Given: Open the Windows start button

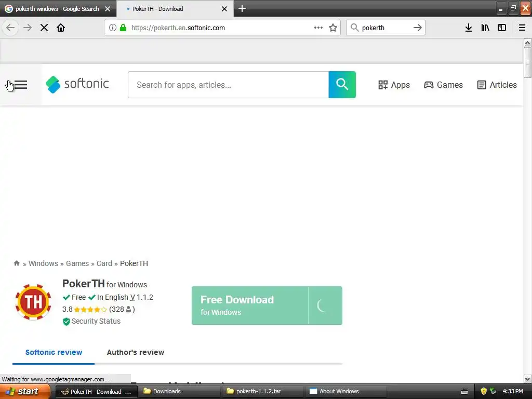Looking at the screenshot, I should click(x=25, y=392).
